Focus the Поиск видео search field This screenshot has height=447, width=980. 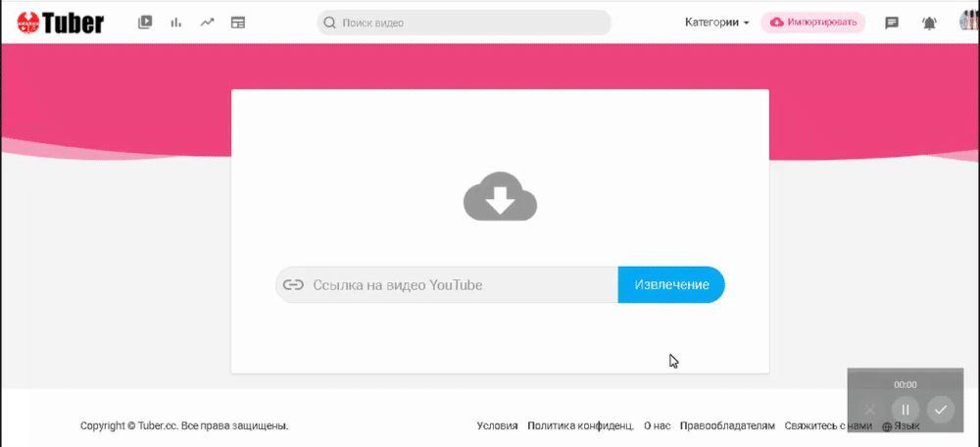click(464, 24)
